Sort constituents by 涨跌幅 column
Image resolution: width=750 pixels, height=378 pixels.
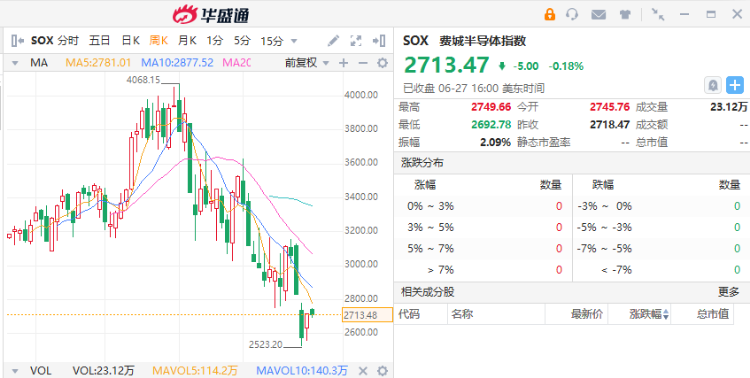(x=650, y=314)
